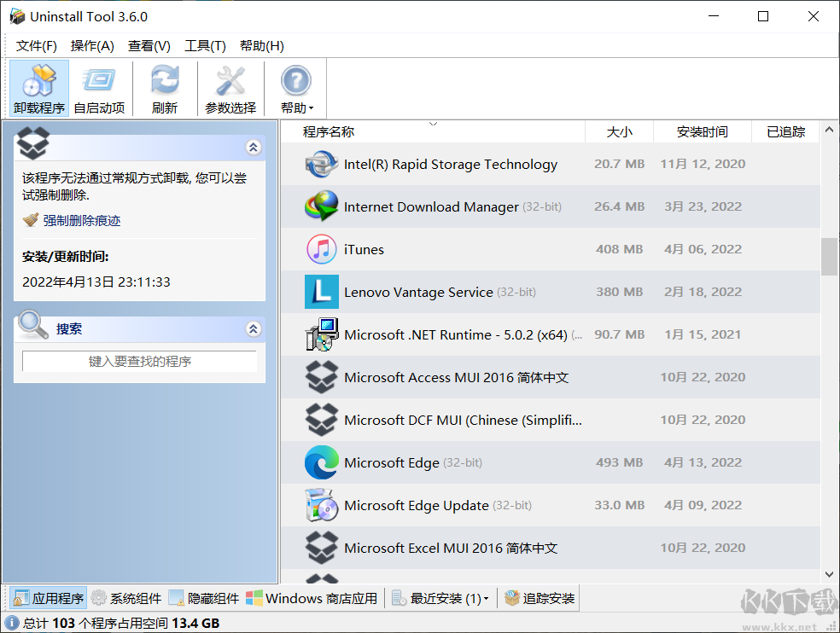840x633 pixels.
Task: Click the Microsoft DCF MUI icon
Action: tap(322, 420)
